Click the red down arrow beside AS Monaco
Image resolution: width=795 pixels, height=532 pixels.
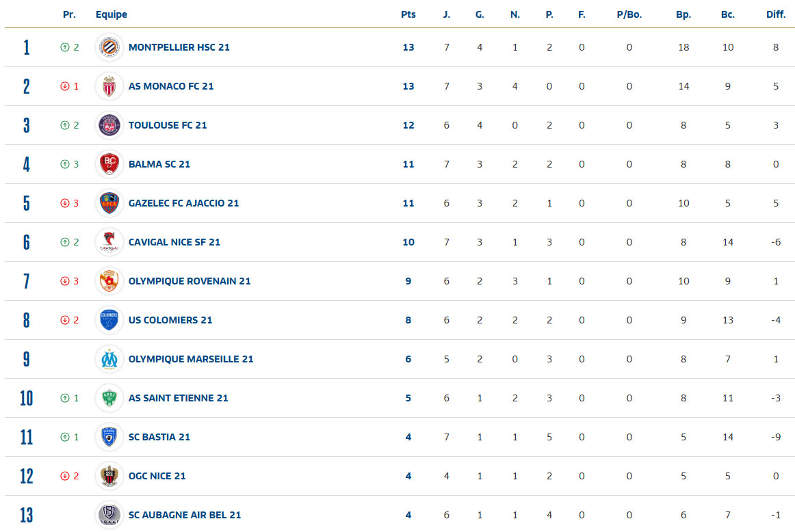tap(65, 86)
